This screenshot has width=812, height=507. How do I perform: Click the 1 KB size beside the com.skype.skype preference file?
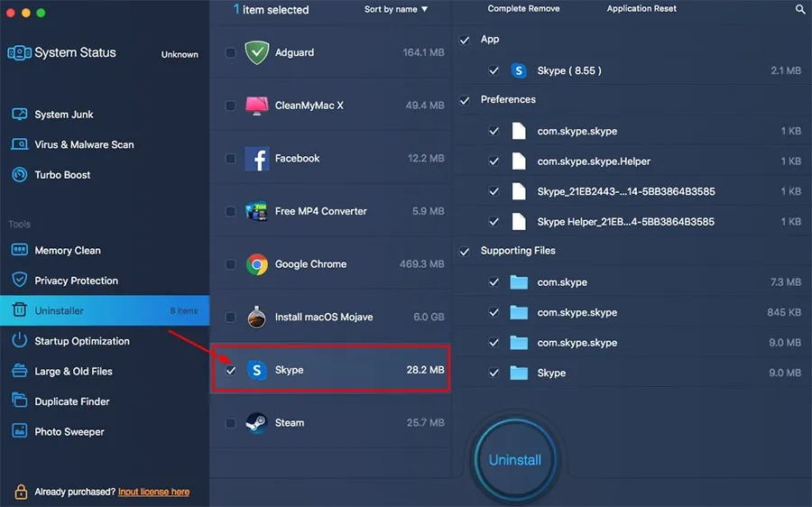point(790,131)
